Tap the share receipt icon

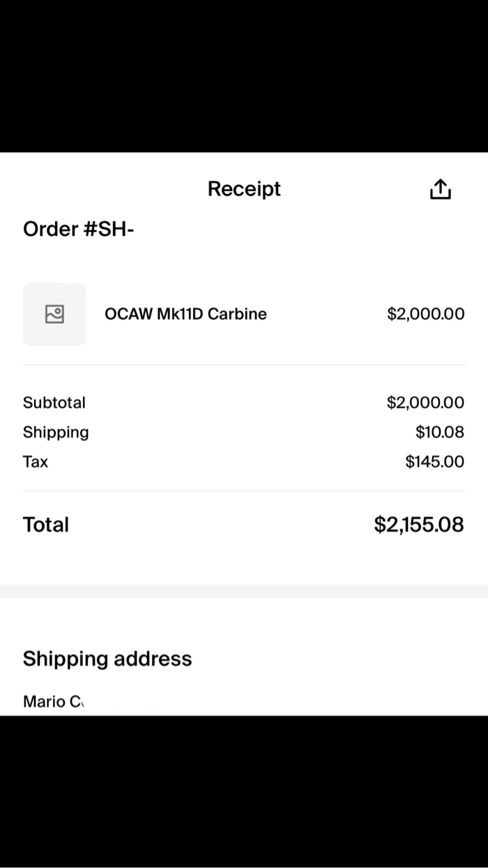440,189
